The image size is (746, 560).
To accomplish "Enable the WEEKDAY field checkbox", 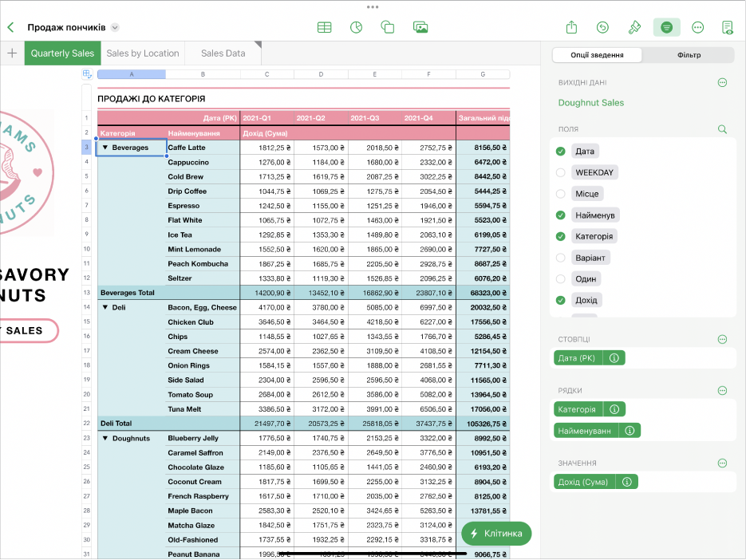I will click(x=560, y=172).
